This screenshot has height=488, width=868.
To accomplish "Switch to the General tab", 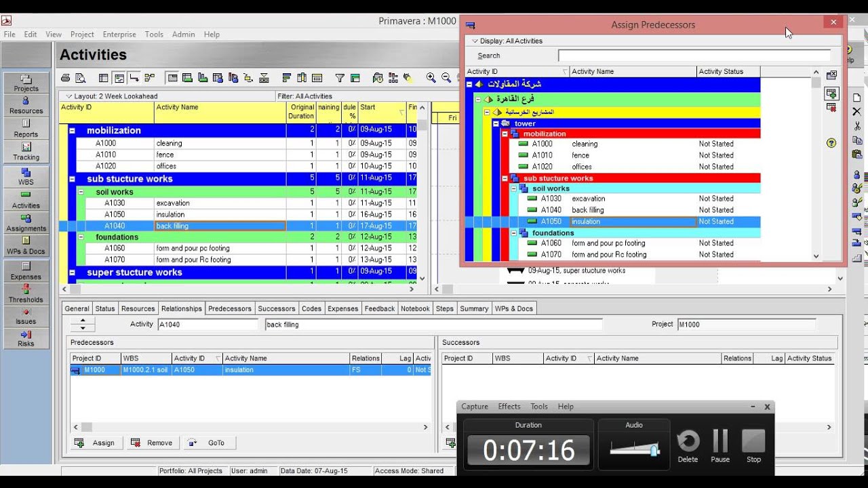I will point(77,308).
